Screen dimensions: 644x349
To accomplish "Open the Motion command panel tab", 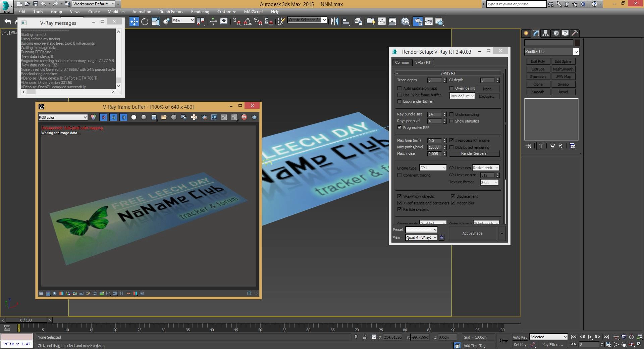I will tap(556, 33).
